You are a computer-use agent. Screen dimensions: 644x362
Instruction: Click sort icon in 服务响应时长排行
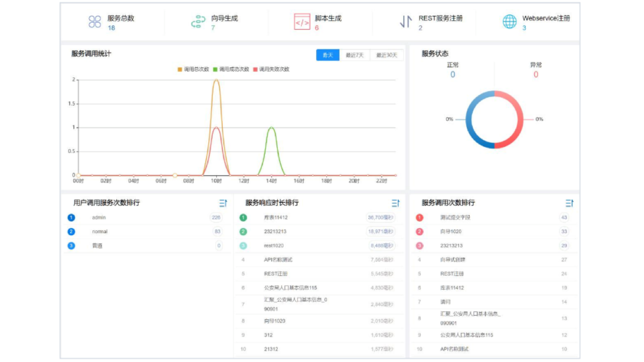[x=395, y=203]
